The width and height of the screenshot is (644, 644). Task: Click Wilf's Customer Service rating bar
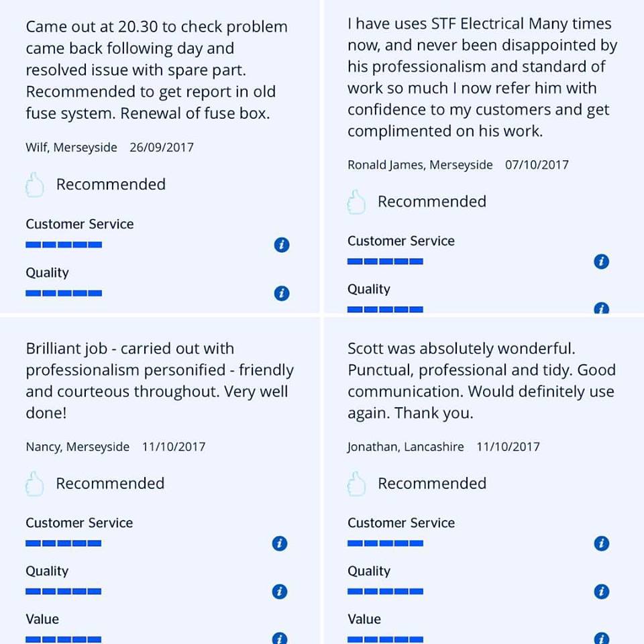pyautogui.click(x=64, y=245)
